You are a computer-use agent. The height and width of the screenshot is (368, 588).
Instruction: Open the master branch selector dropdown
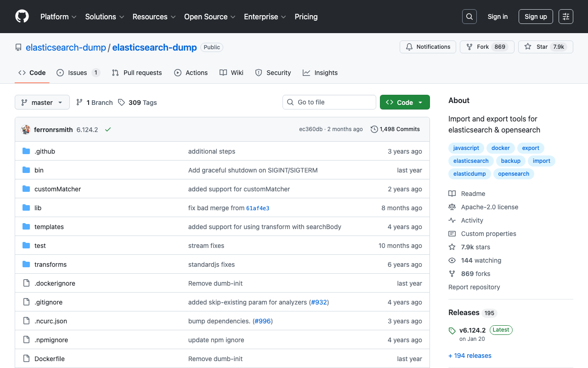(42, 102)
